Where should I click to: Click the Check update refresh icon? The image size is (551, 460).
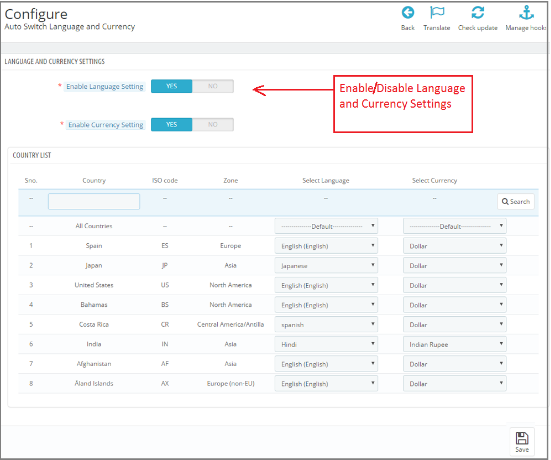pyautogui.click(x=478, y=13)
